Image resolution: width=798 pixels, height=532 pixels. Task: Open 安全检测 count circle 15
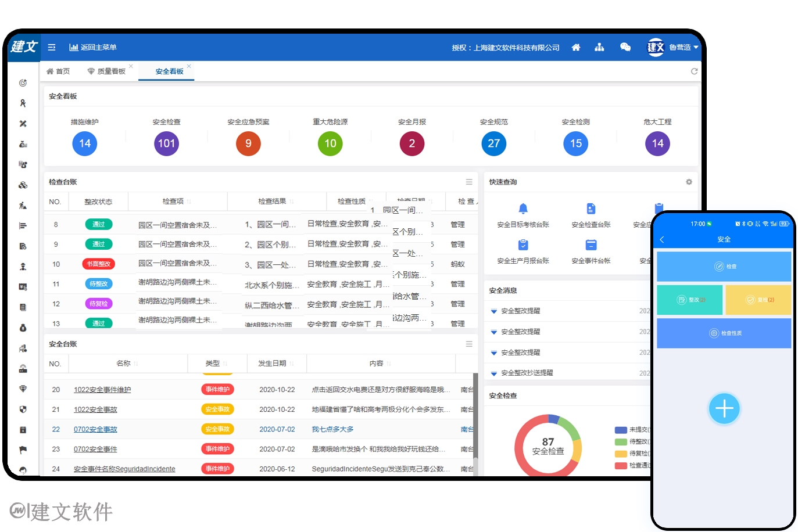[x=576, y=143]
